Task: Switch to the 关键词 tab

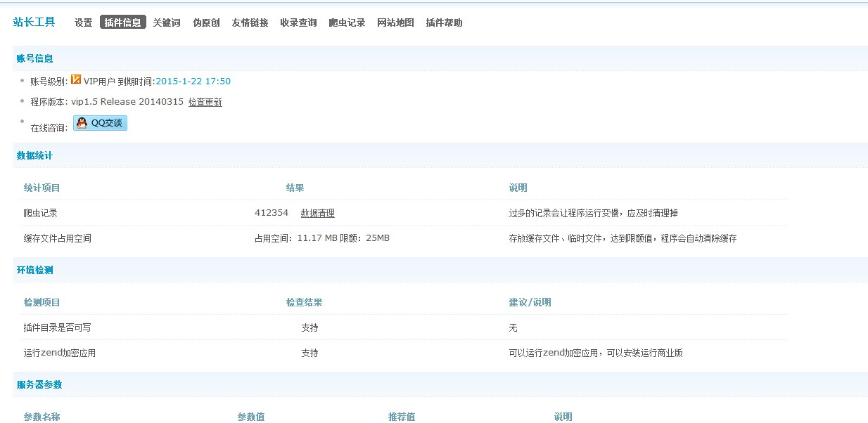Action: click(167, 22)
